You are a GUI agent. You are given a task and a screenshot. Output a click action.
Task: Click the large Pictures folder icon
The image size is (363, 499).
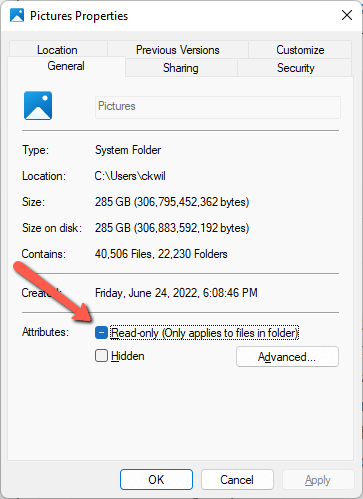tap(38, 106)
